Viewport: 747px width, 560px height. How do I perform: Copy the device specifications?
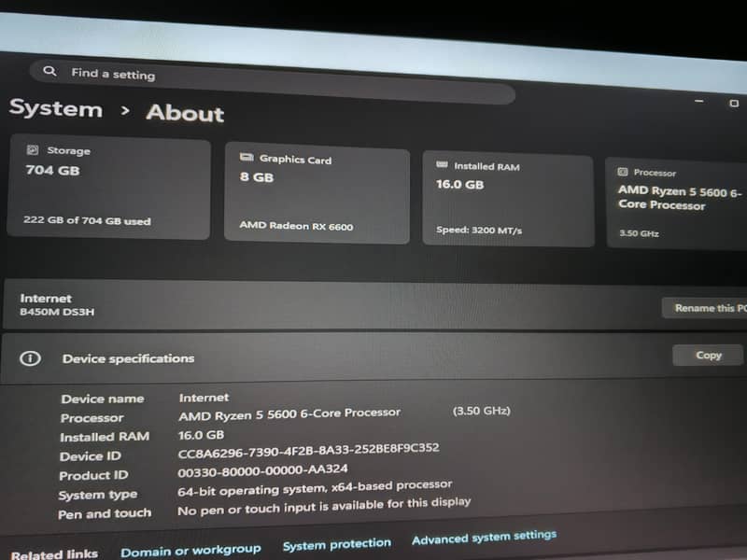click(708, 356)
